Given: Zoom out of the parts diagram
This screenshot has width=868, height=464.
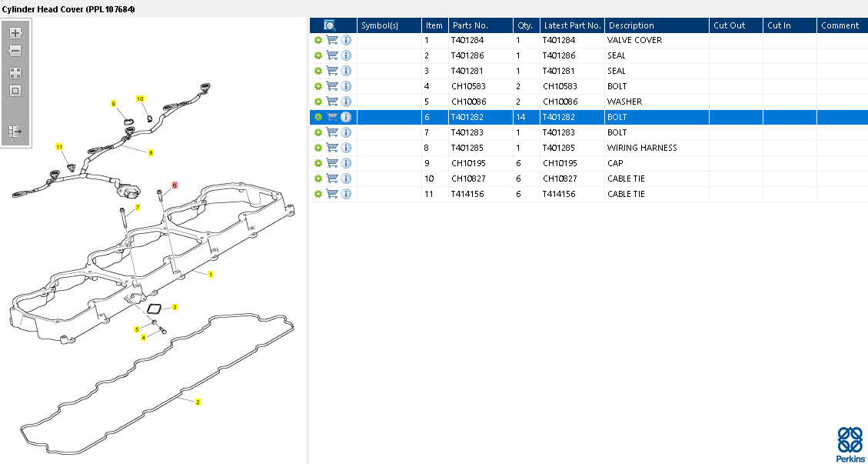Looking at the screenshot, I should tap(15, 51).
